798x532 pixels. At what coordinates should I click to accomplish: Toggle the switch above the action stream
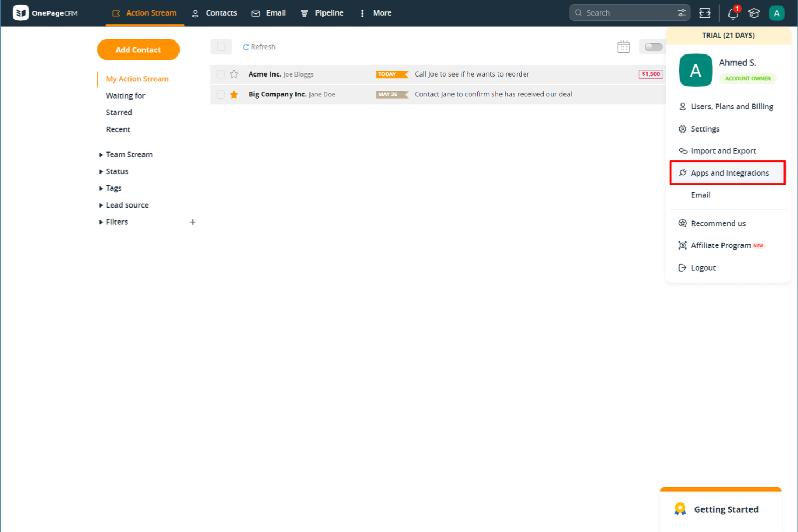coord(652,47)
